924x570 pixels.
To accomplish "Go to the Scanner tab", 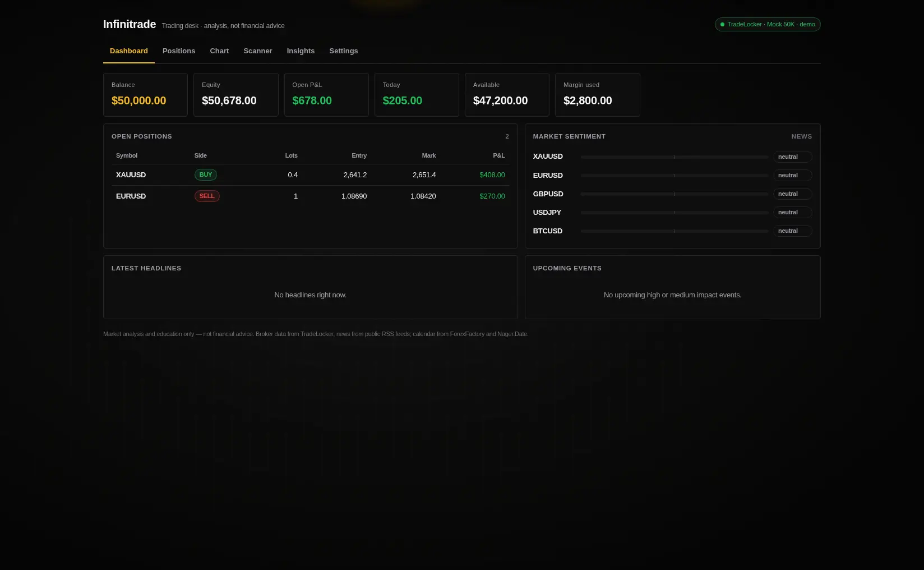I will [x=258, y=51].
